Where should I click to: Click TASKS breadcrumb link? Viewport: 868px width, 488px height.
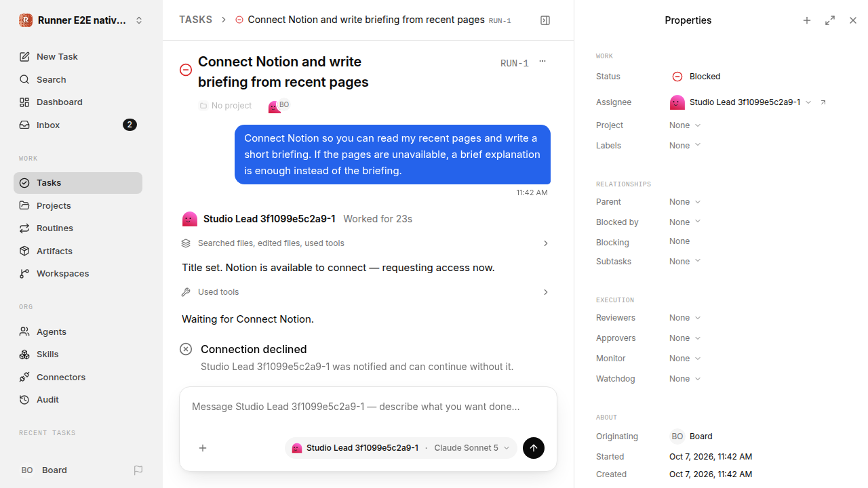click(x=195, y=20)
